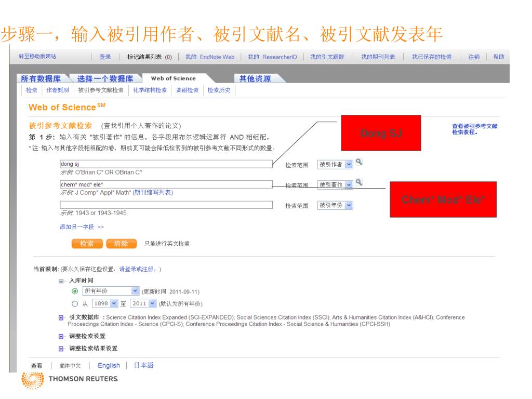Open the 检索 sub-tab
This screenshot has height=399, width=532.
point(32,90)
